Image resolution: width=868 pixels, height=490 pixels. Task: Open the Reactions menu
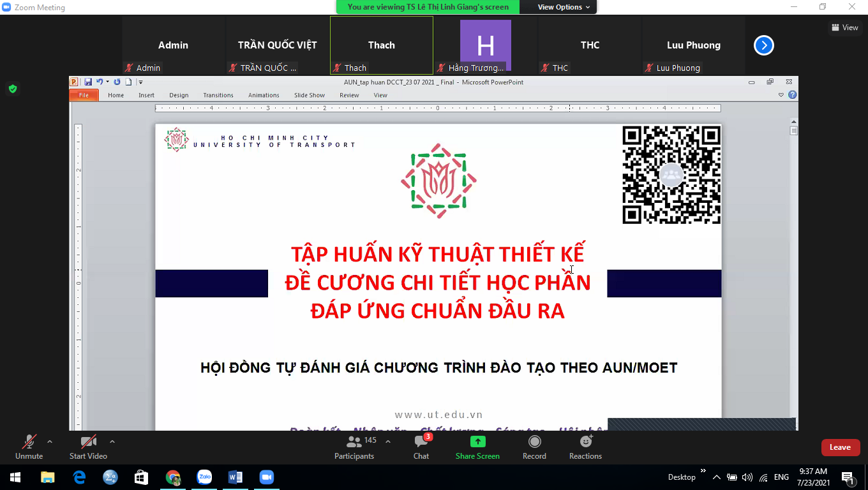coord(585,447)
